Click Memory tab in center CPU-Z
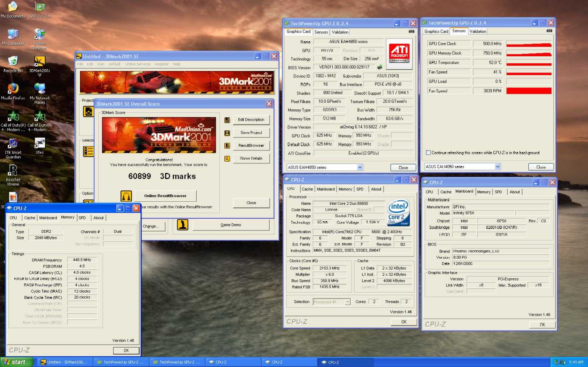Image resolution: width=588 pixels, height=367 pixels. click(x=345, y=189)
